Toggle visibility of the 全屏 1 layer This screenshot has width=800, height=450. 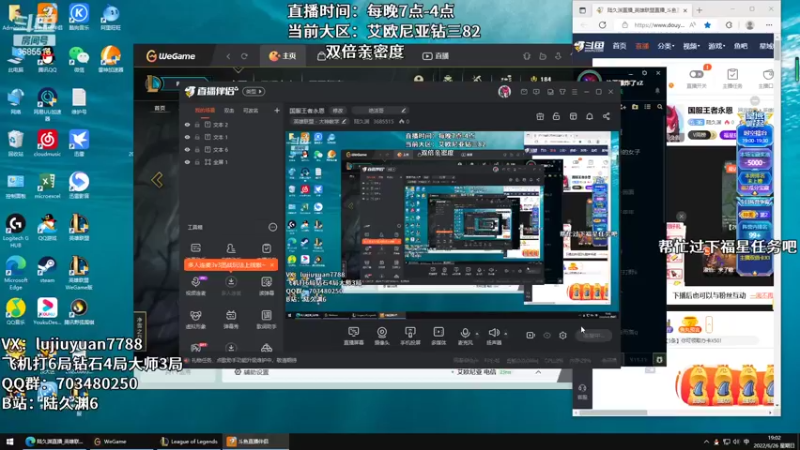coord(187,162)
